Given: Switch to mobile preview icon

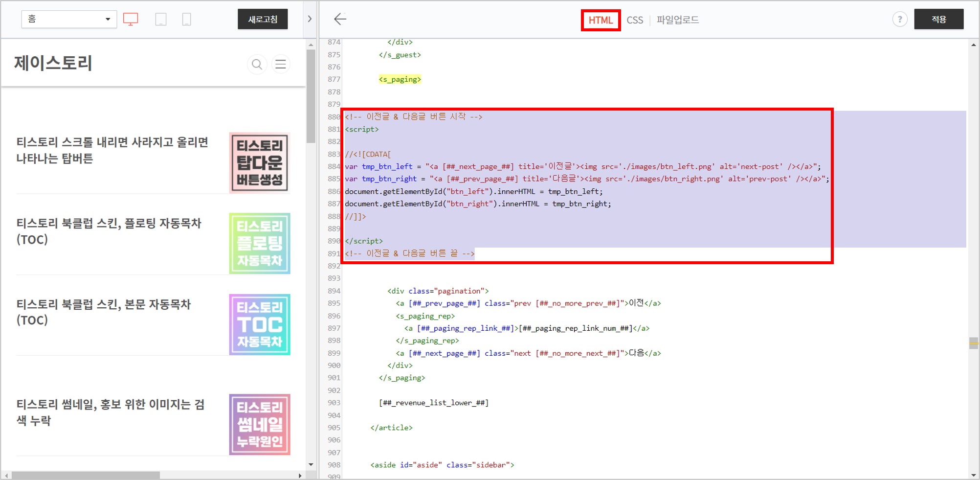Looking at the screenshot, I should (186, 20).
